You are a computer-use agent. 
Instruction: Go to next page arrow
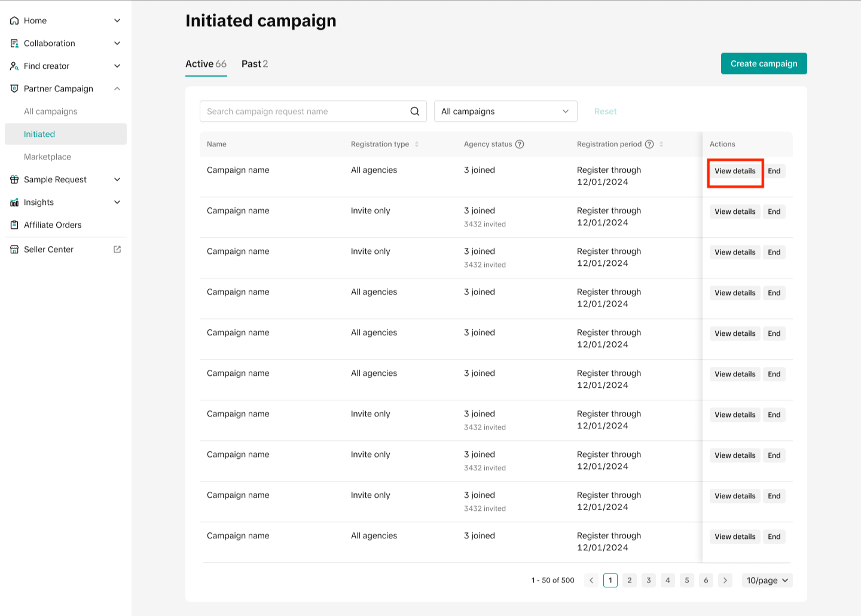[725, 580]
